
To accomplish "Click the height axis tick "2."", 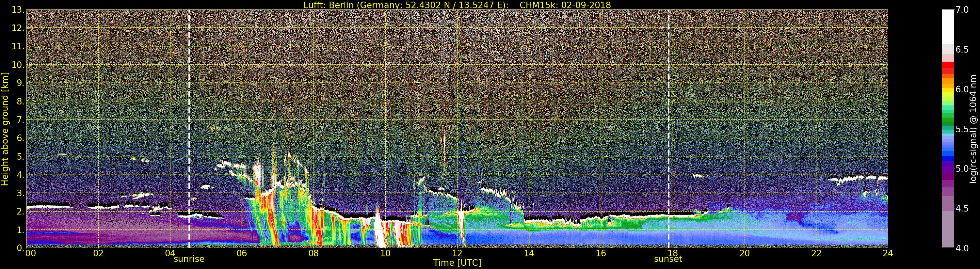I will (21, 211).
